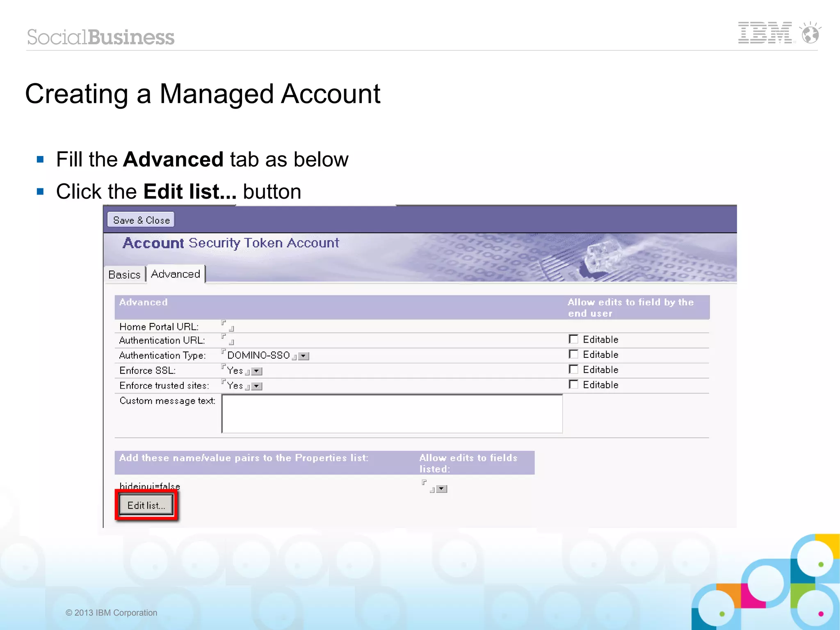Click the Custom message text label
840x630 pixels.
[x=167, y=401]
